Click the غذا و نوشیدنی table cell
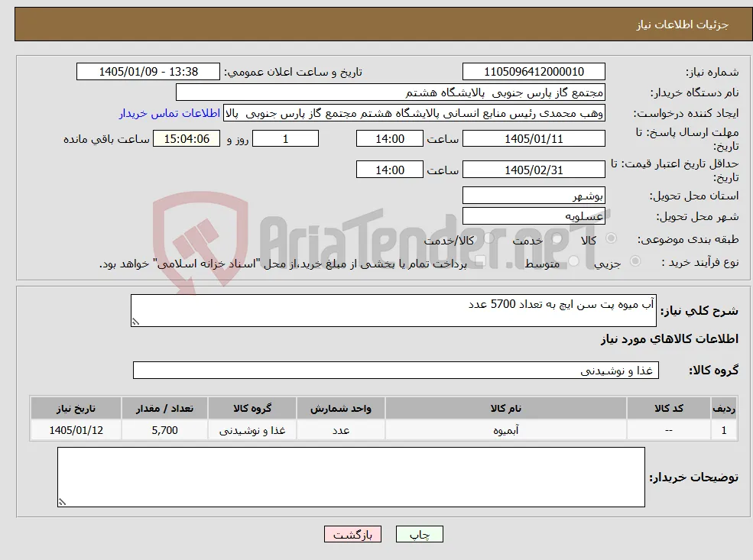 tap(252, 430)
